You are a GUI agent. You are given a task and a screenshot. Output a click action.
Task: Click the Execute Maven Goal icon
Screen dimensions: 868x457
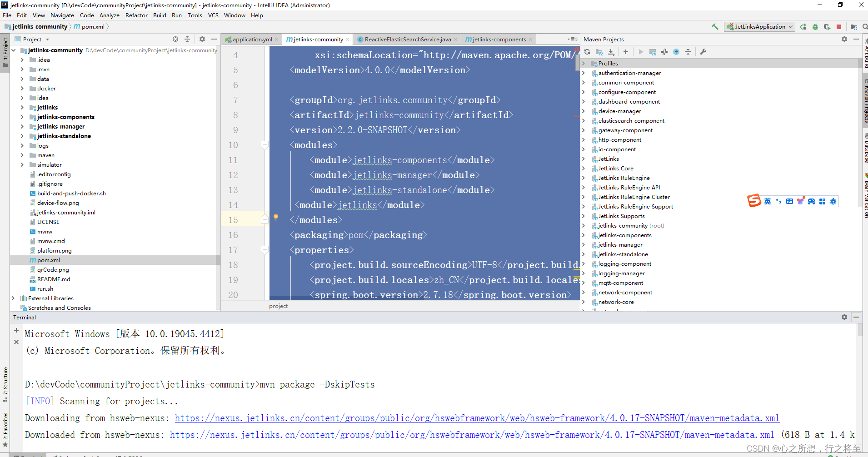pos(653,52)
